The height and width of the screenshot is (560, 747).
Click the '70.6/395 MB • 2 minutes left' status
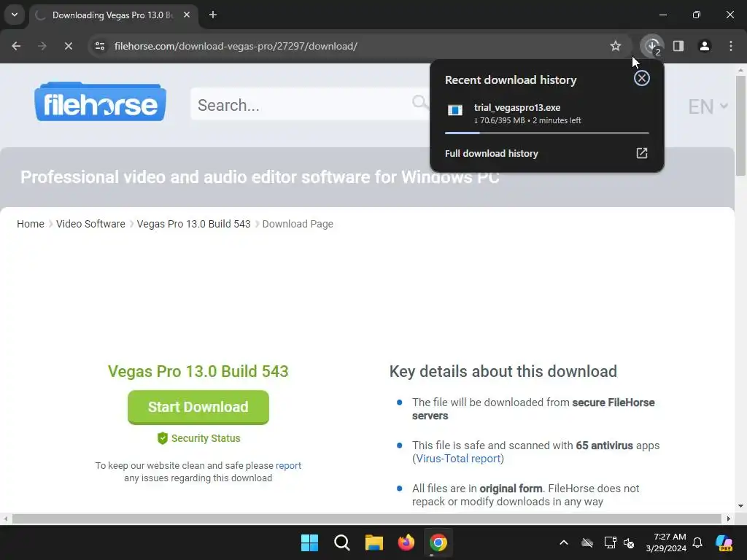(x=527, y=120)
